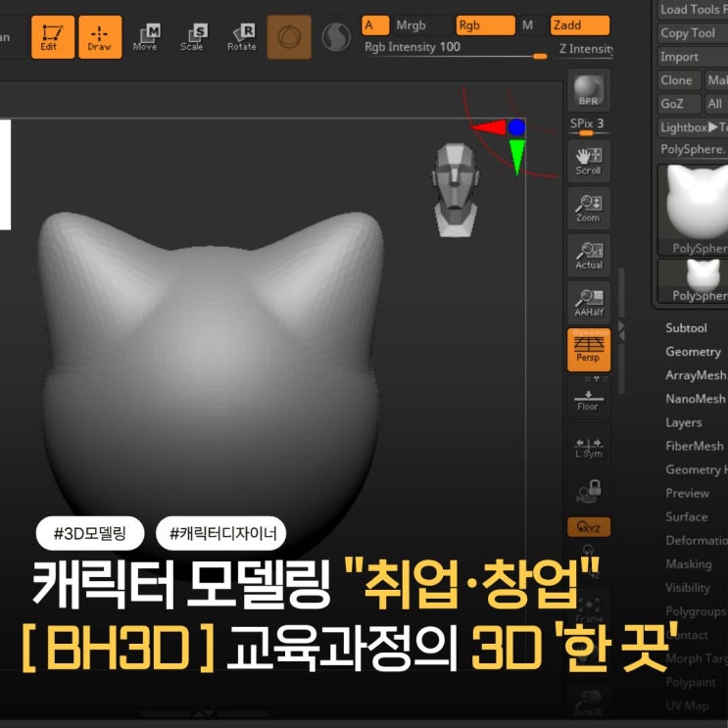Screen dimensions: 728x728
Task: Expand the ArrayMesh palette
Action: pos(696,375)
